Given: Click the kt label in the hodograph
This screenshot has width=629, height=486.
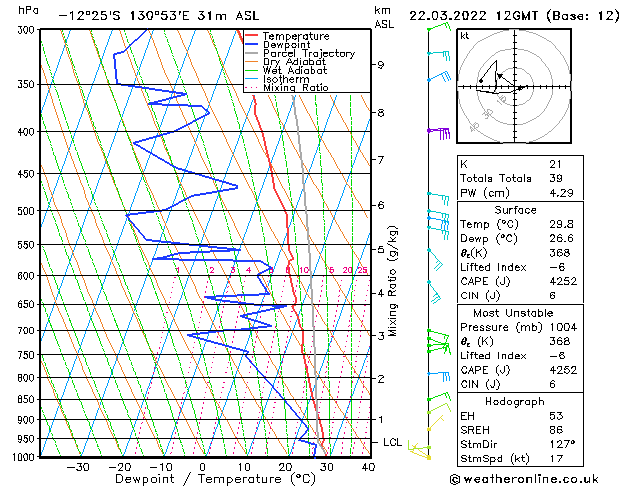Looking at the screenshot, I should [465, 36].
